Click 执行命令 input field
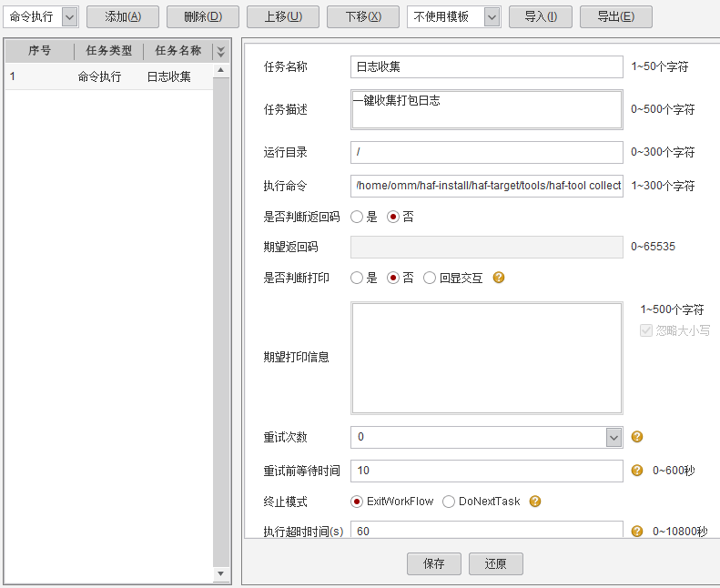The height and width of the screenshot is (588, 720). coord(487,186)
